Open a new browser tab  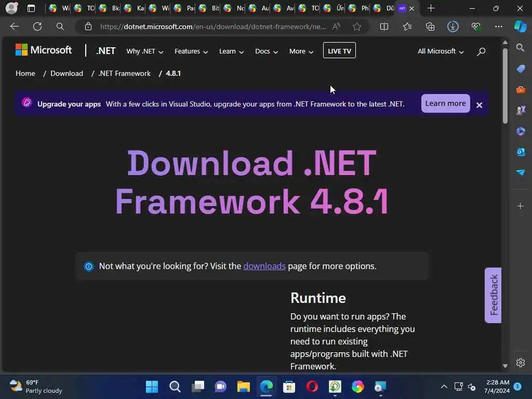(x=431, y=8)
